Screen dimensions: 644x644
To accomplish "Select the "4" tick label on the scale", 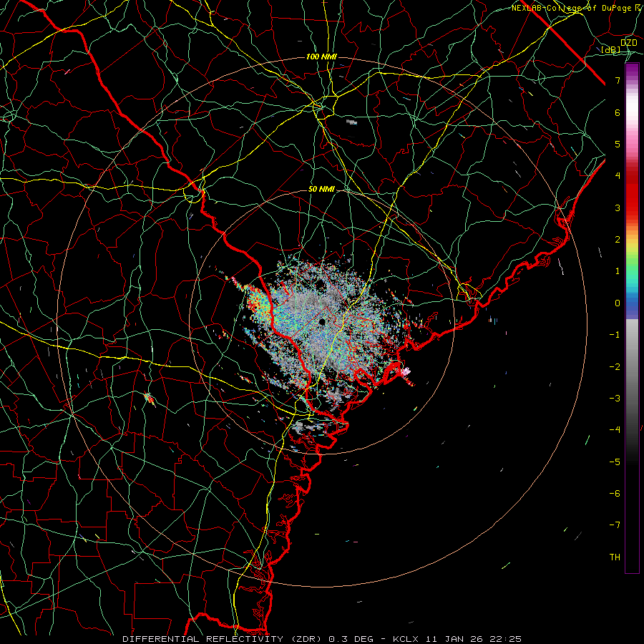I will [618, 176].
